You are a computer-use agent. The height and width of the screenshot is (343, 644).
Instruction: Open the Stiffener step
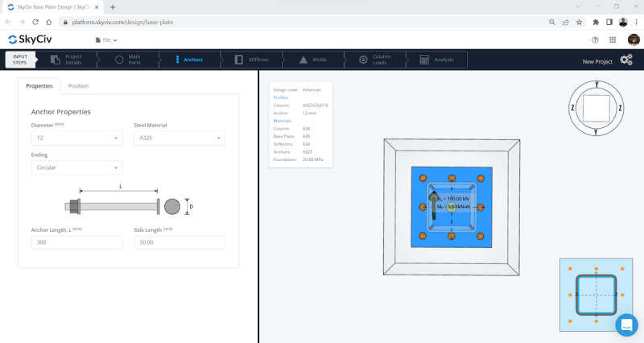tap(251, 60)
